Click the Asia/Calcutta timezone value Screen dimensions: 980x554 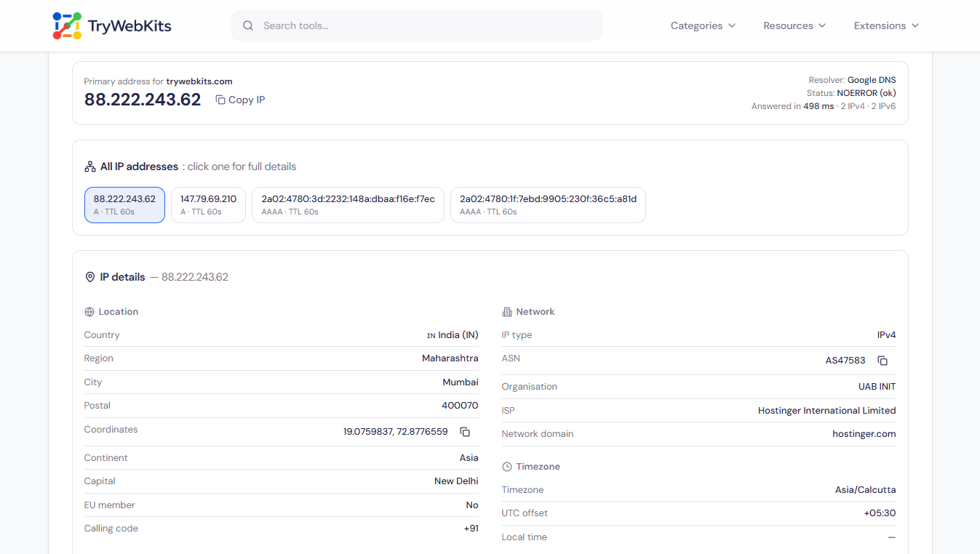coord(866,490)
